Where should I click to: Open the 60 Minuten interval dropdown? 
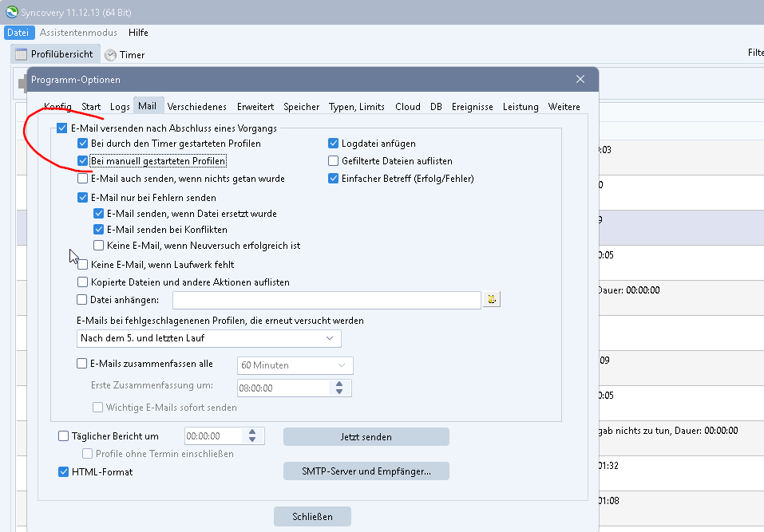(x=295, y=365)
